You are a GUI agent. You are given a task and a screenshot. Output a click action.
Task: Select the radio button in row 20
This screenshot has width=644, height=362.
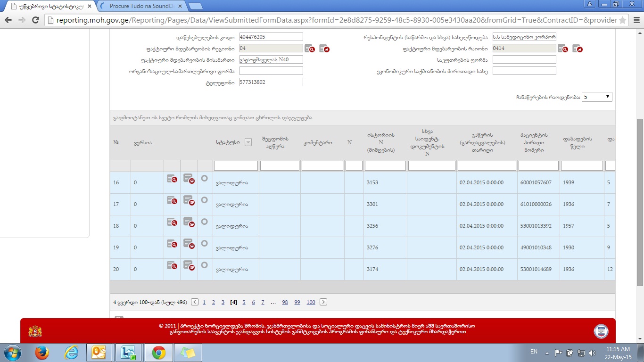(x=204, y=265)
